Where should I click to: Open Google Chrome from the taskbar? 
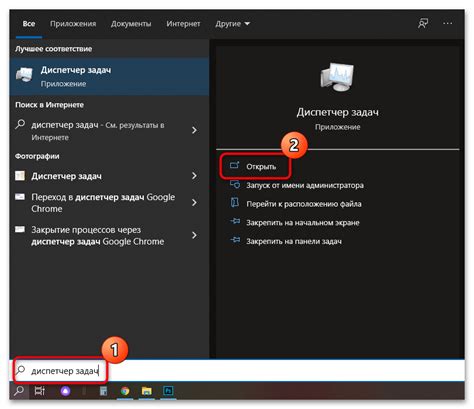click(x=125, y=391)
